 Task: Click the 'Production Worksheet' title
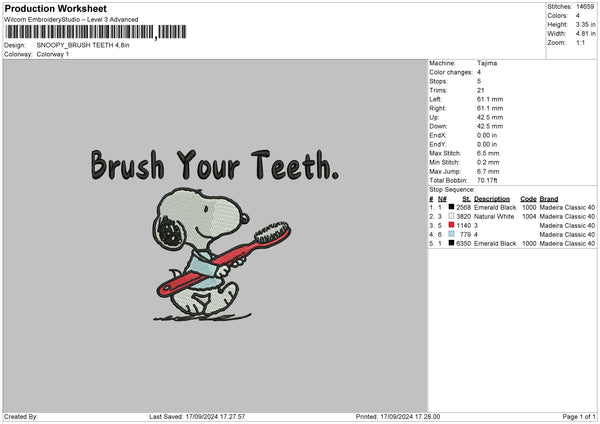(x=55, y=8)
